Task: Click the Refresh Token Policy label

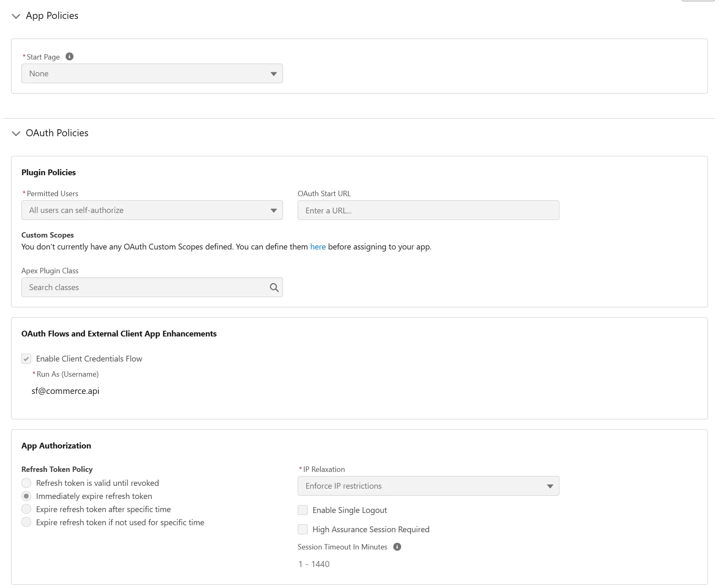Action: 57,469
